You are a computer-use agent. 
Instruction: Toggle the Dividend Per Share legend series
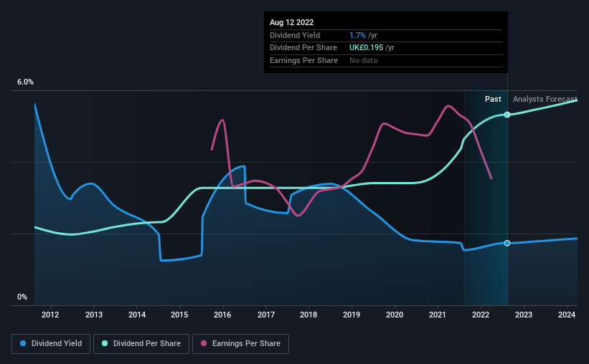[x=141, y=344]
